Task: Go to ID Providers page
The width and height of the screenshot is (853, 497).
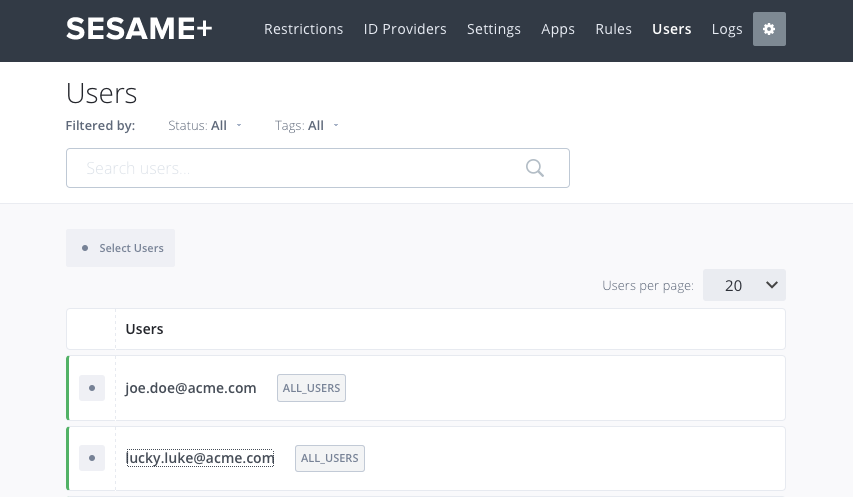Action: tap(405, 29)
